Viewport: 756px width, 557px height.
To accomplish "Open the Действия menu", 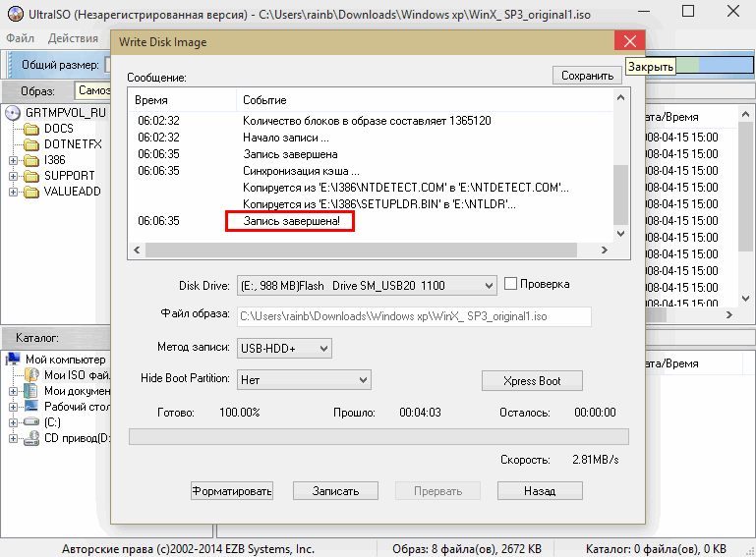I will (73, 38).
